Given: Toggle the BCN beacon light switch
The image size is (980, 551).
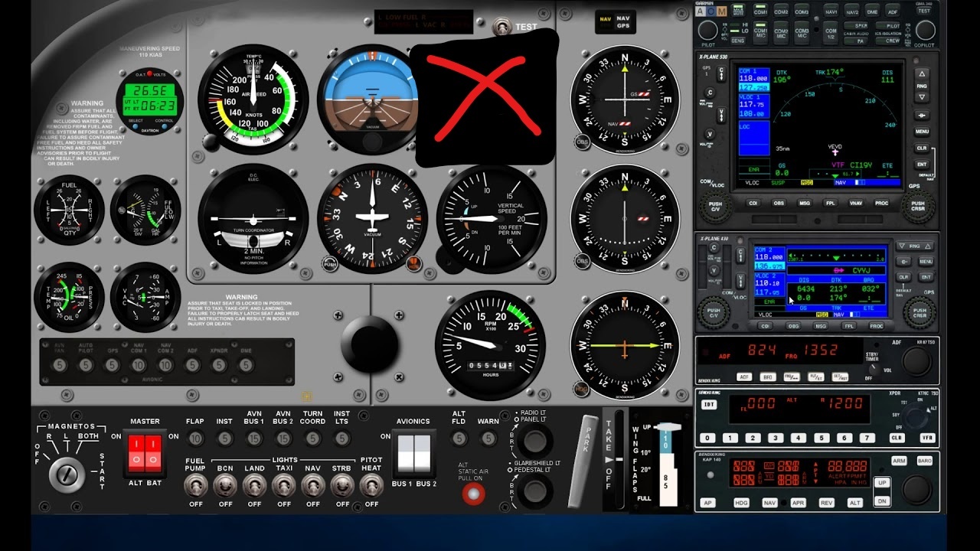Looking at the screenshot, I should [x=225, y=484].
